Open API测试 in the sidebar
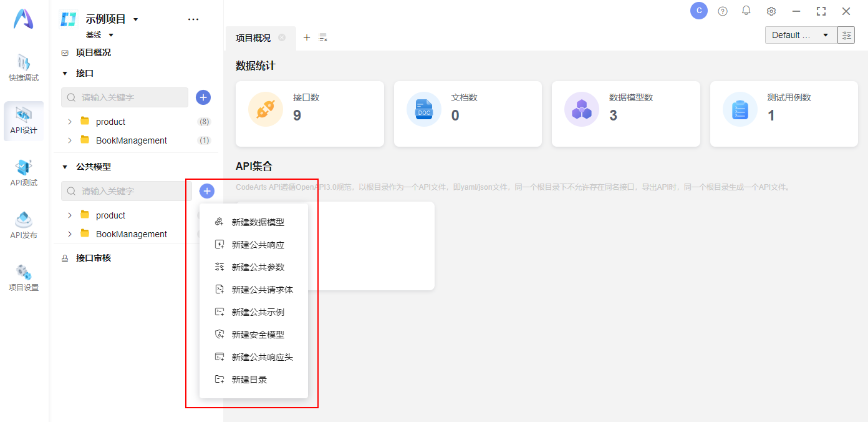Image resolution: width=868 pixels, height=422 pixels. tap(24, 174)
